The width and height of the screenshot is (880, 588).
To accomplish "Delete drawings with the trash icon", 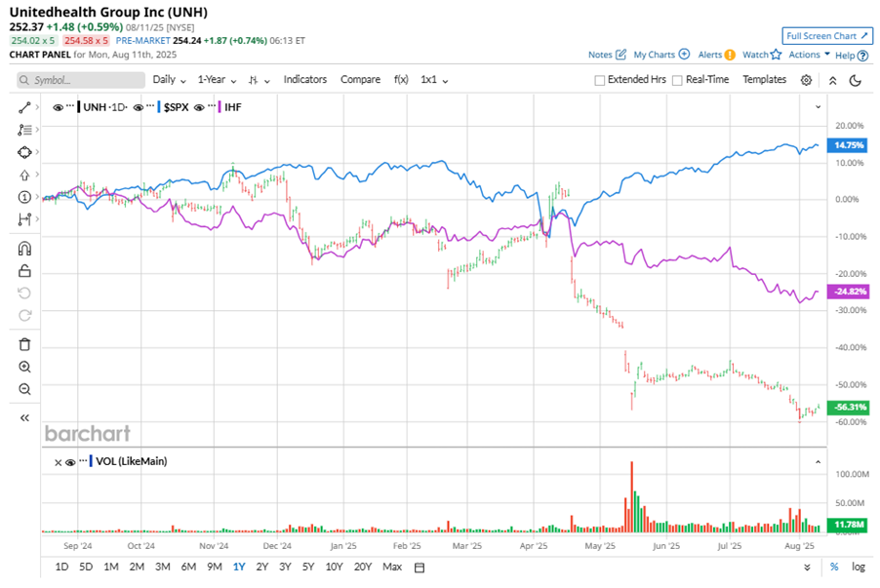I will pyautogui.click(x=24, y=344).
